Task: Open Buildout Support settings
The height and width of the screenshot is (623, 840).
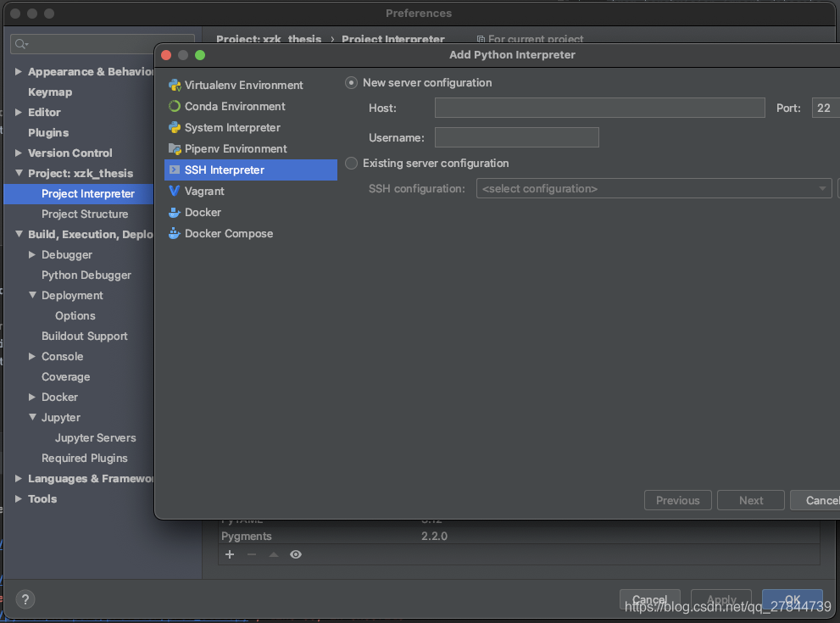Action: [x=85, y=336]
